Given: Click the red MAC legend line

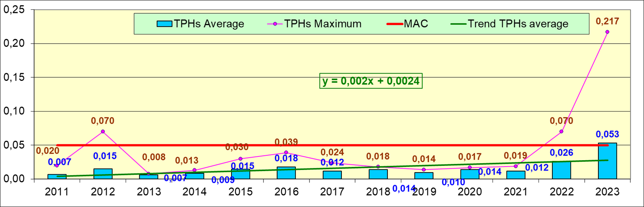Looking at the screenshot, I should (x=391, y=24).
